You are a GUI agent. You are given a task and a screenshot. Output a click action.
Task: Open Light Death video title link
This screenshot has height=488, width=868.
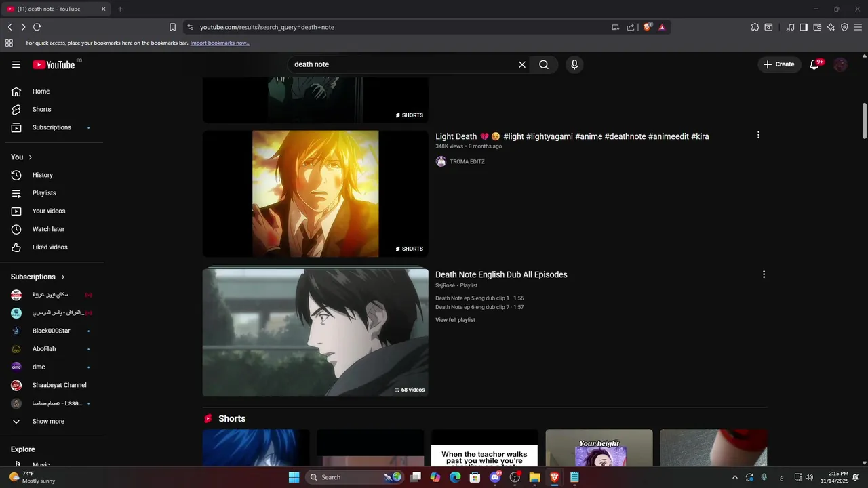(572, 136)
